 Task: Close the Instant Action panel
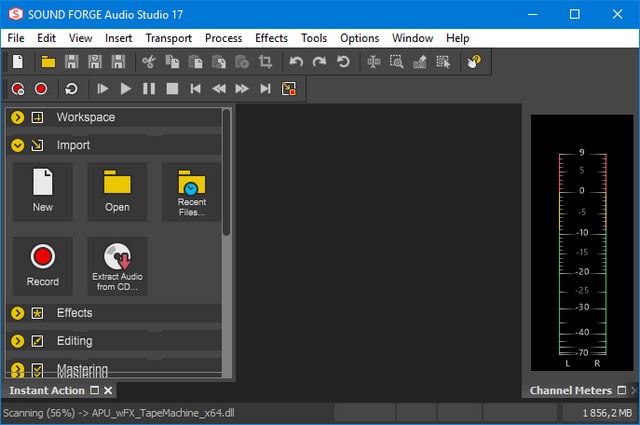tap(108, 391)
